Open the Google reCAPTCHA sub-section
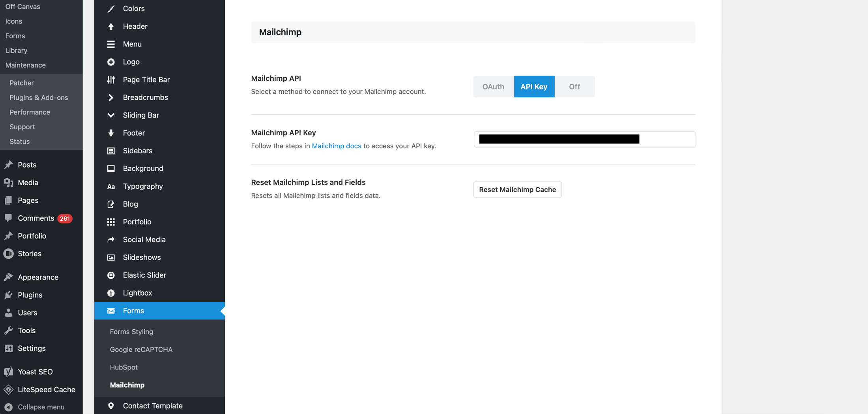The height and width of the screenshot is (414, 868). [x=141, y=349]
